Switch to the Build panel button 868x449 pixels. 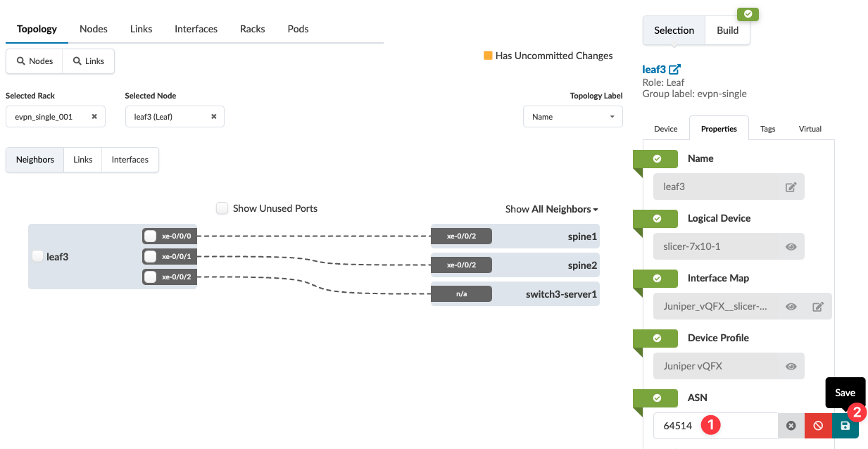[x=727, y=30]
